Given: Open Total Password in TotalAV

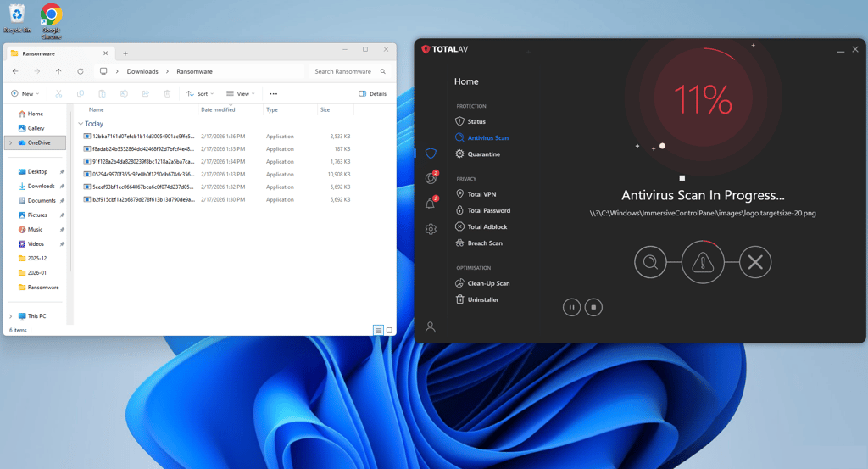Looking at the screenshot, I should click(x=482, y=210).
